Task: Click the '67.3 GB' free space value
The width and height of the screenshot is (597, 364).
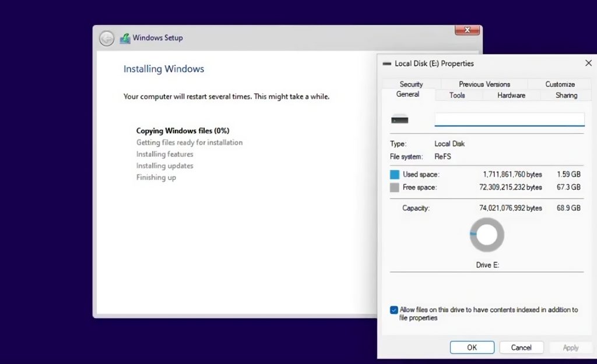Action: tap(569, 188)
